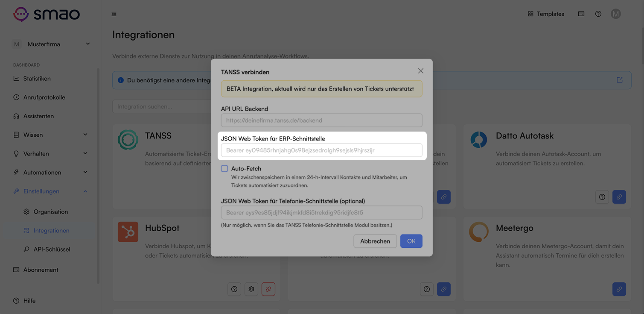Click the HubSpot card title
This screenshot has height=314, width=644.
[162, 228]
